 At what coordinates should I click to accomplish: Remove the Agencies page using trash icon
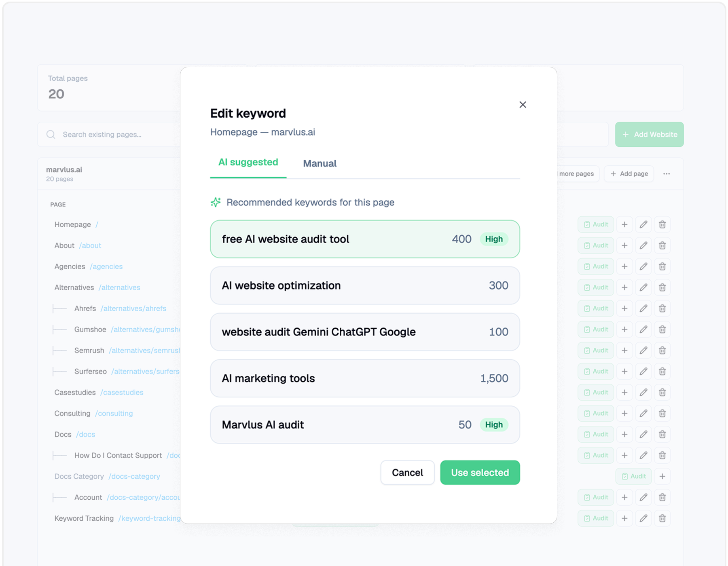point(662,266)
